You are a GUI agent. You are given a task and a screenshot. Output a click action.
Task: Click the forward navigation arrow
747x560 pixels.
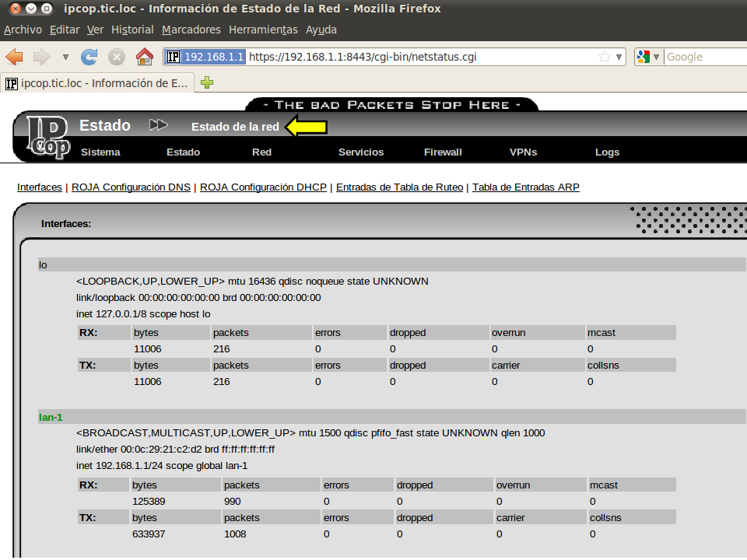click(41, 57)
